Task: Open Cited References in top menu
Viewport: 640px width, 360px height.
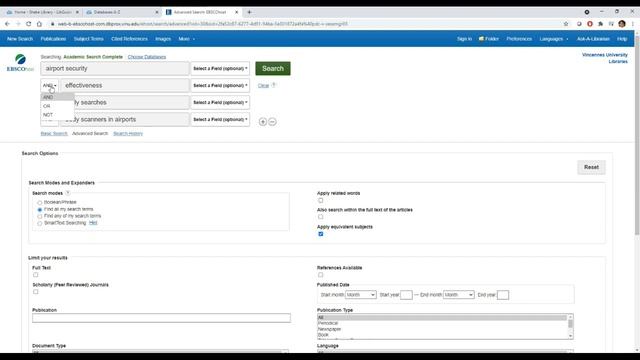Action: tap(129, 39)
